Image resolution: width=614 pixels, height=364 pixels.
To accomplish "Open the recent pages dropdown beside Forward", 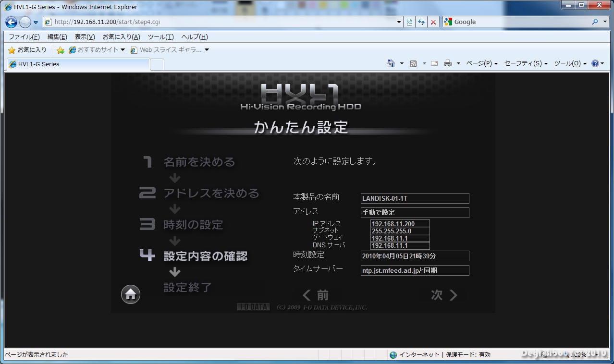I will (36, 23).
